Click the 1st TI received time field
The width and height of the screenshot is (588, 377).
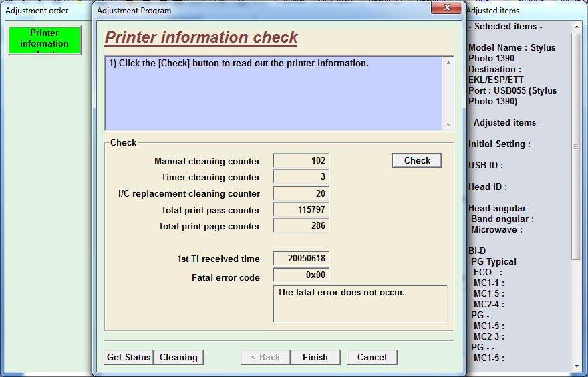tap(301, 259)
